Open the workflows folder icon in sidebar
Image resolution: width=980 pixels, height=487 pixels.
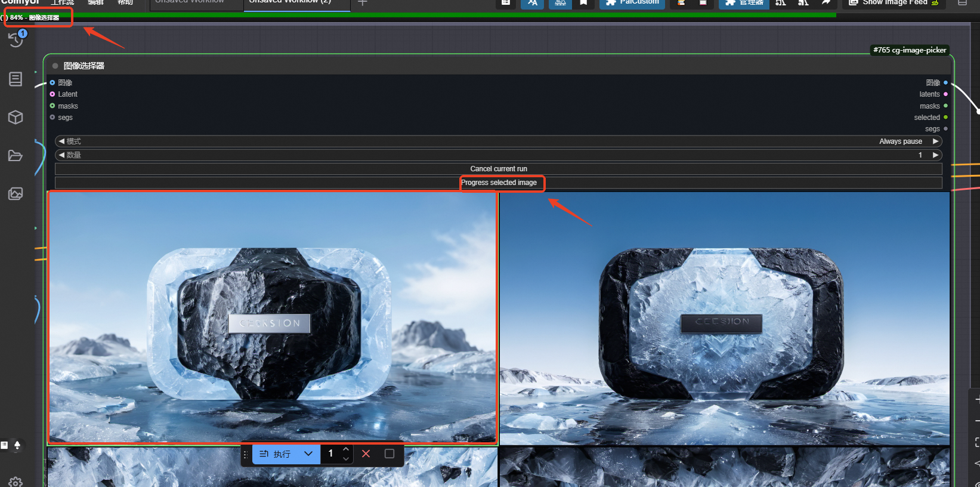point(16,156)
